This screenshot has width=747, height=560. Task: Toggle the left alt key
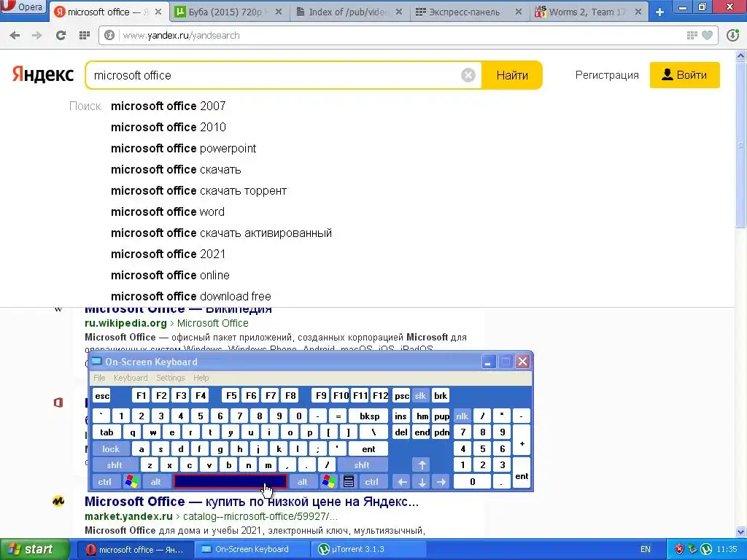coord(156,482)
